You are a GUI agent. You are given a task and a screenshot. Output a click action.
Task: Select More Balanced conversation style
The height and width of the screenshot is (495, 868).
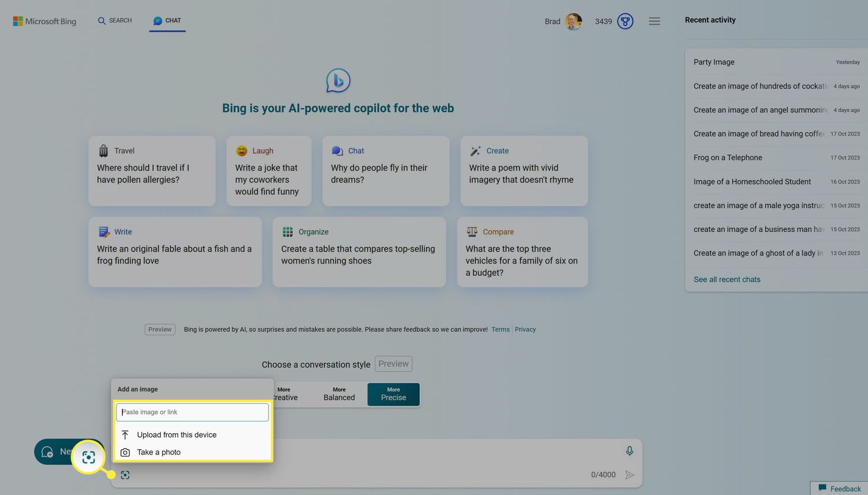tap(339, 394)
